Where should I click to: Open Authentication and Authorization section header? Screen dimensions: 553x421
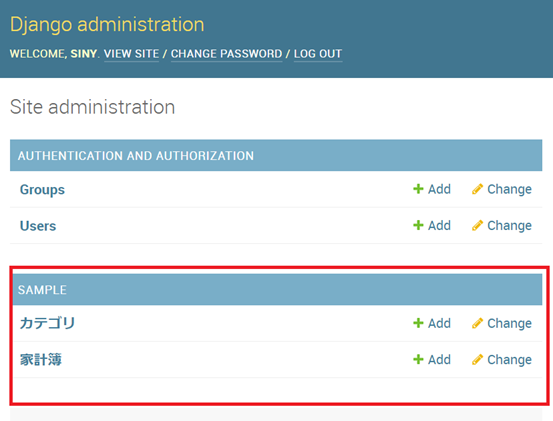[136, 155]
